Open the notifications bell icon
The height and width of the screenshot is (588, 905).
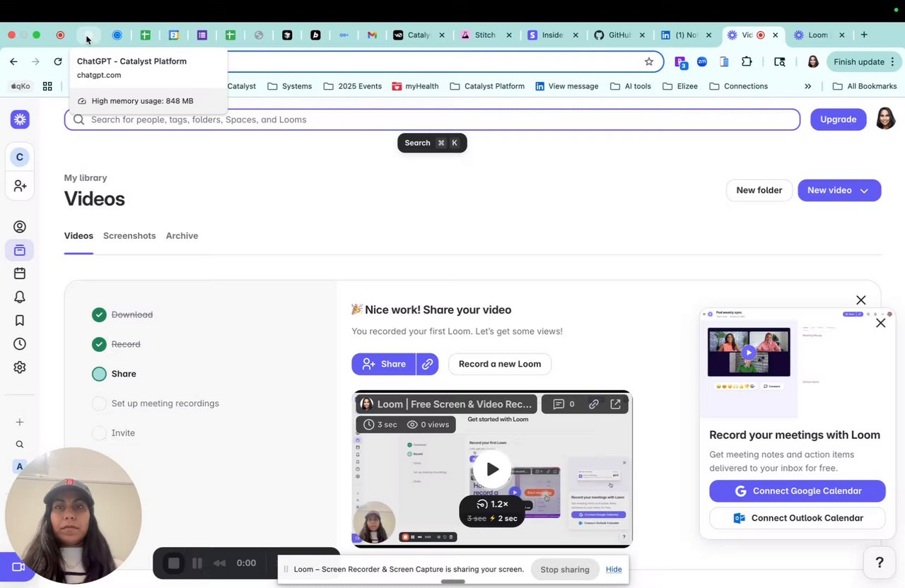coord(20,297)
